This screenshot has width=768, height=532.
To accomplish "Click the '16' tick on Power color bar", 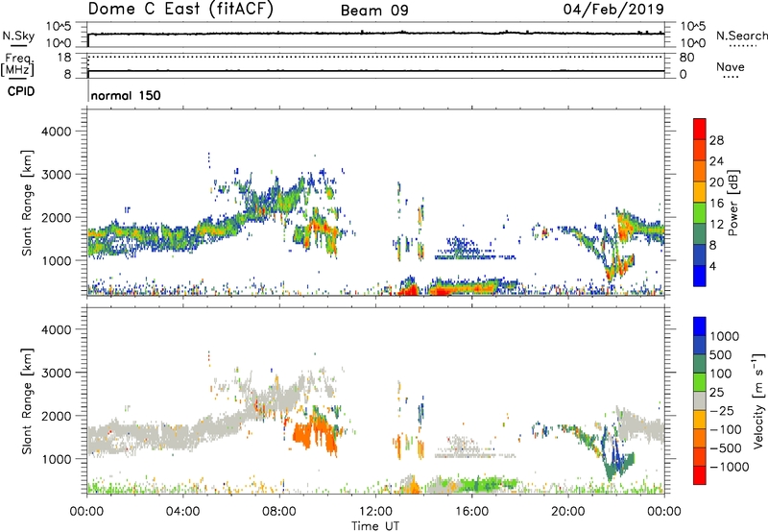I will tap(716, 204).
